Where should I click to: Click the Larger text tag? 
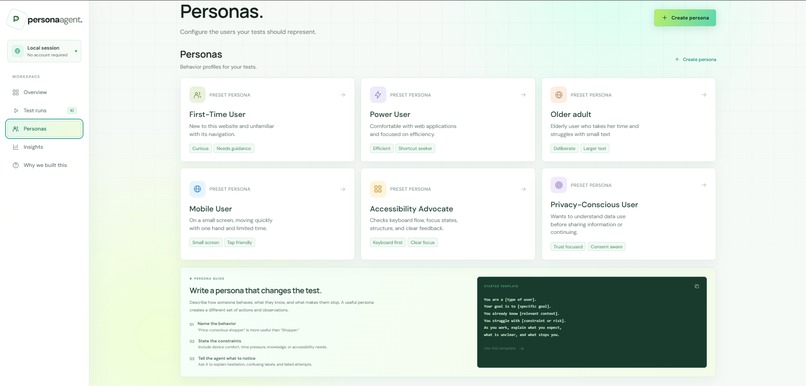595,149
